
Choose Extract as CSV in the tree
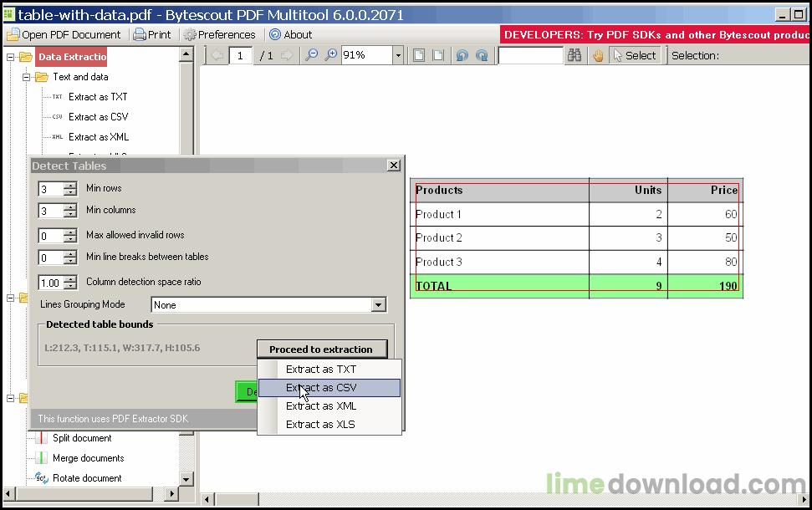tap(99, 117)
